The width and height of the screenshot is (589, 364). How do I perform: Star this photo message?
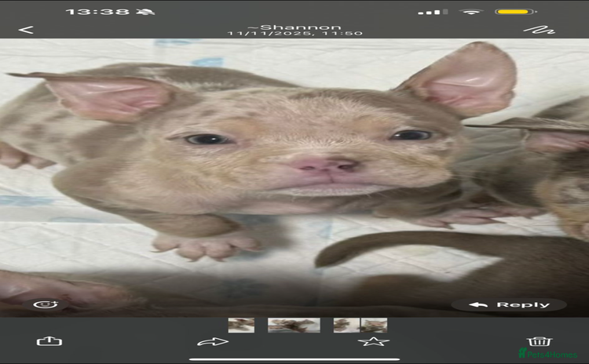pyautogui.click(x=373, y=341)
